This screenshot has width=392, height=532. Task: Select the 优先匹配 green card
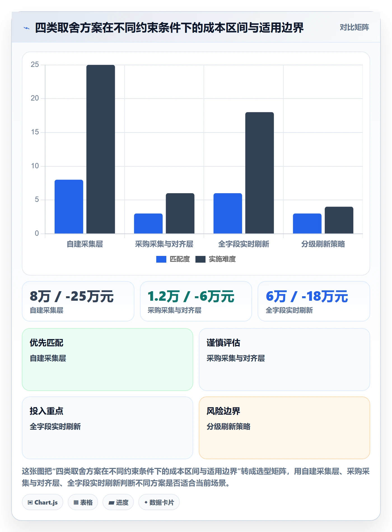pos(108,360)
